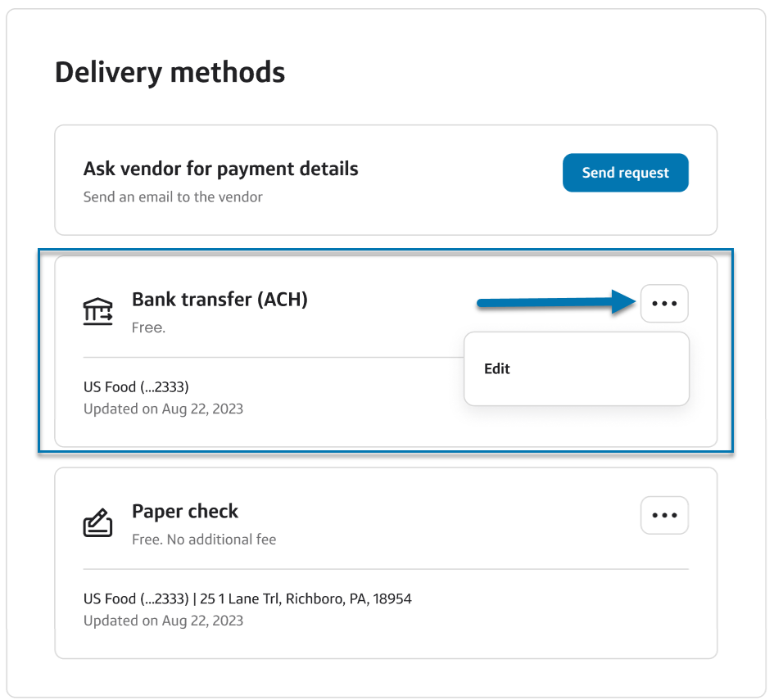Open the Paper check three-dot options menu

pos(664,515)
